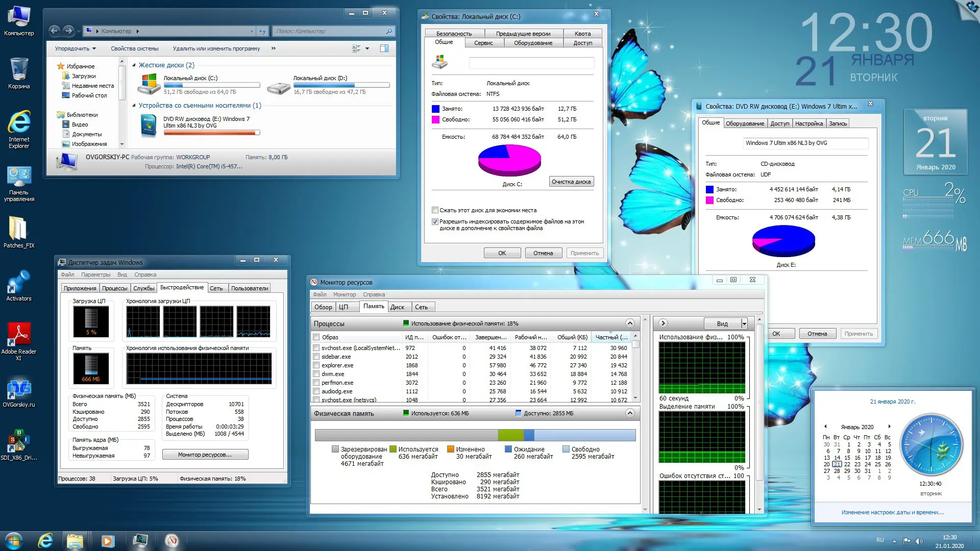Uncheck the allow indexing checkbox

pos(435,222)
